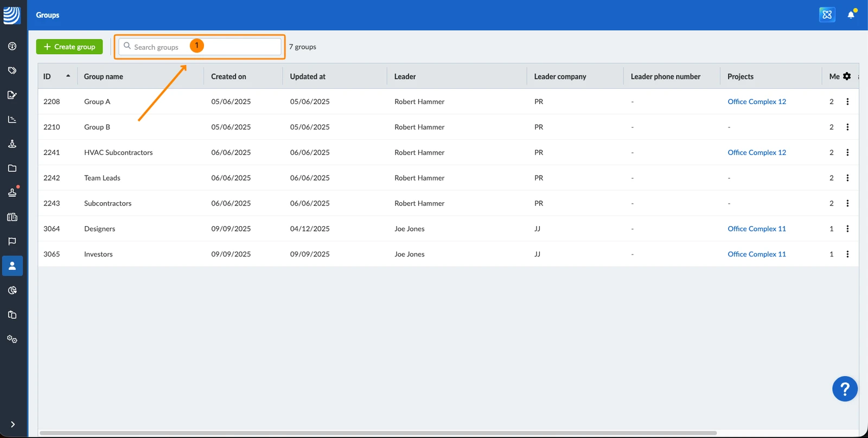Viewport: 868px width, 438px height.
Task: Open the AI assistant icon in header
Action: point(827,15)
